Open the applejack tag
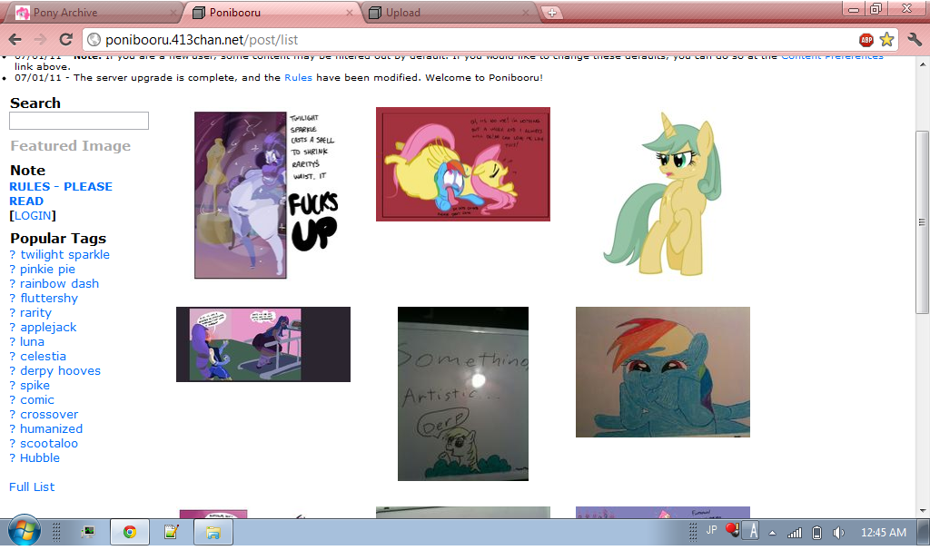Screen dimensions: 930x560 click(48, 327)
